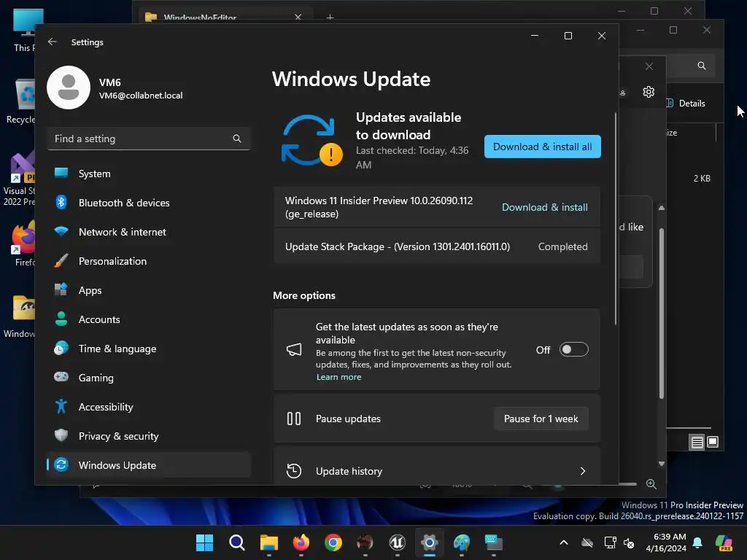
Task: Click the scroll-up arrow in the background window
Action: pyautogui.click(x=661, y=208)
